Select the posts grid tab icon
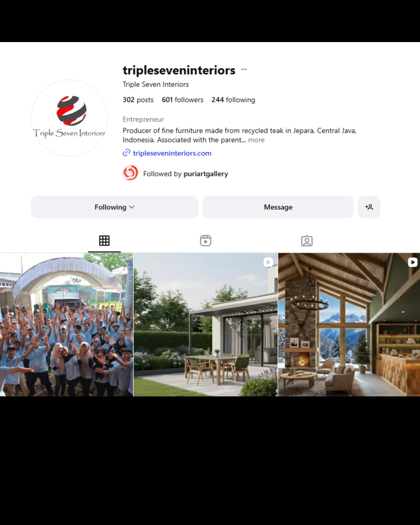The width and height of the screenshot is (420, 525). point(104,241)
